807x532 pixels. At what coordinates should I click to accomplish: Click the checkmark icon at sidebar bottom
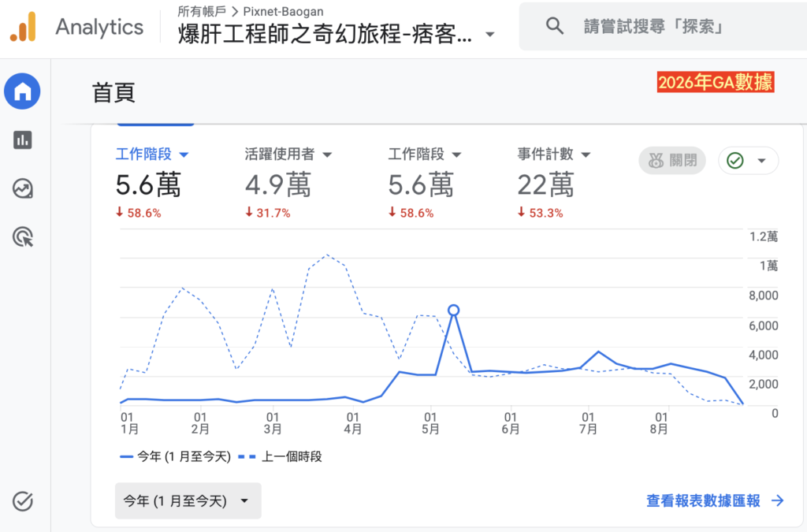point(23,501)
